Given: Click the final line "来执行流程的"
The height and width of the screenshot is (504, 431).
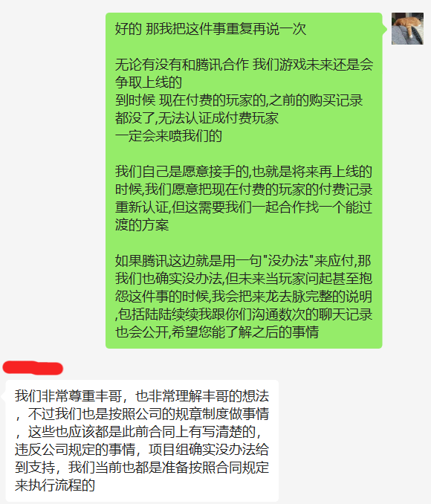Looking at the screenshot, I should [x=55, y=485].
